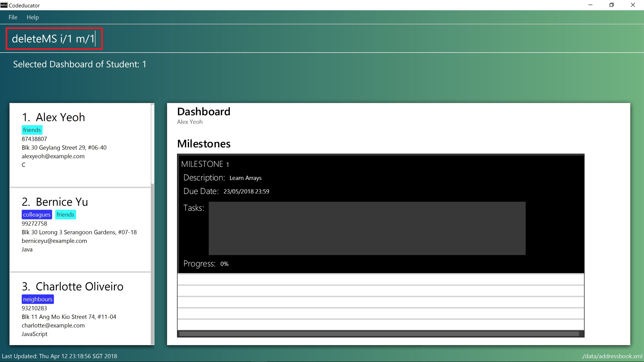Click phone number 87438807

(x=34, y=139)
